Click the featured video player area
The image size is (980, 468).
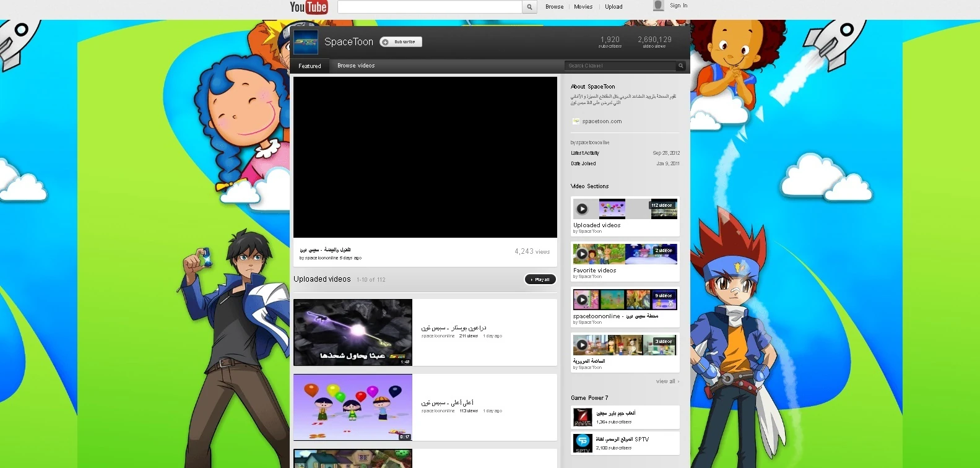(425, 157)
